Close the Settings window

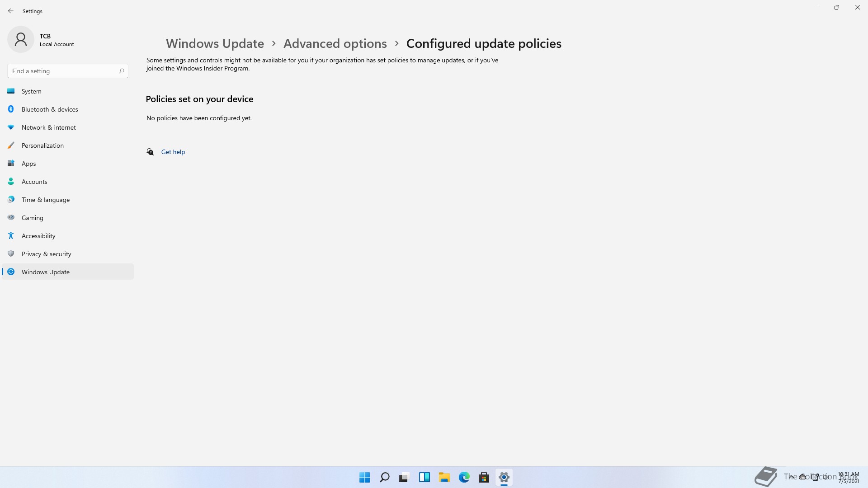point(858,7)
